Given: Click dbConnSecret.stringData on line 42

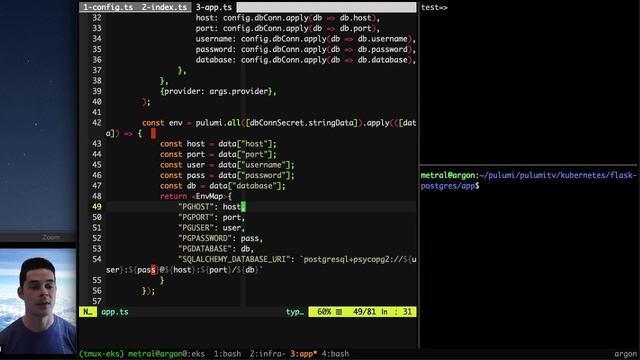Looking at the screenshot, I should pyautogui.click(x=303, y=123).
